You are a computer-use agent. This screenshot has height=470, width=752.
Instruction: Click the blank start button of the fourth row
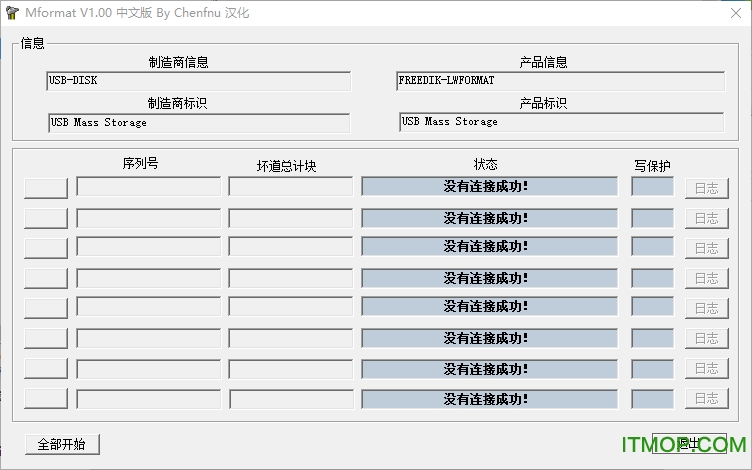[x=46, y=278]
